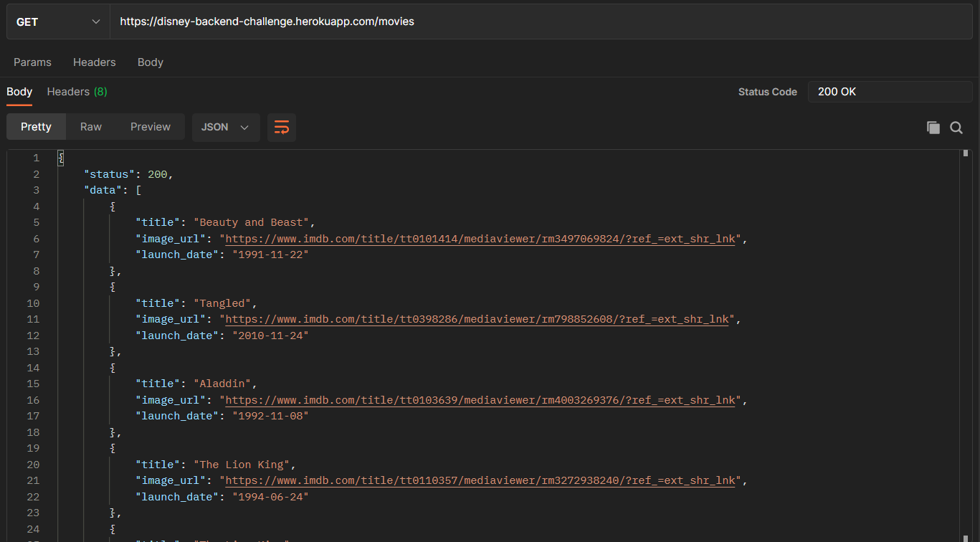Image resolution: width=980 pixels, height=542 pixels.
Task: Click the 200 OK status code field
Action: (890, 92)
